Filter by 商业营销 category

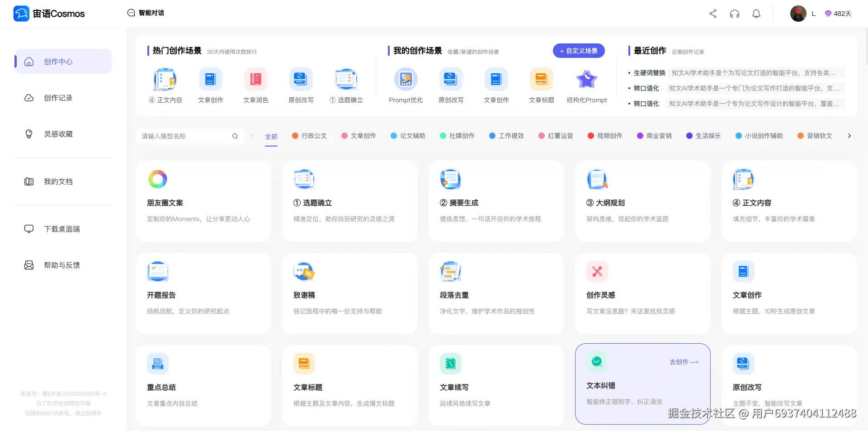tap(655, 136)
